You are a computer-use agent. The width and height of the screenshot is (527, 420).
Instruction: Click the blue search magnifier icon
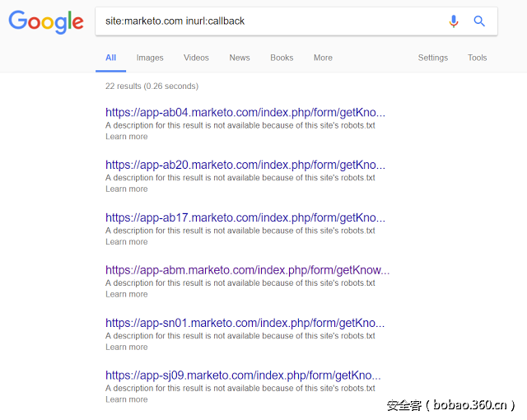pos(479,21)
